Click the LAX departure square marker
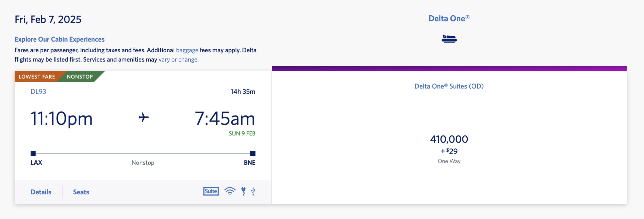This screenshot has width=644, height=219. click(33, 153)
